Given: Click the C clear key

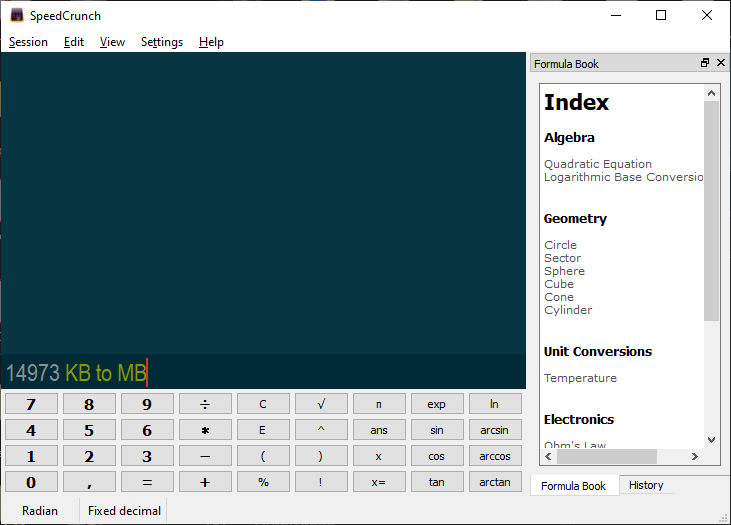Looking at the screenshot, I should tap(263, 404).
